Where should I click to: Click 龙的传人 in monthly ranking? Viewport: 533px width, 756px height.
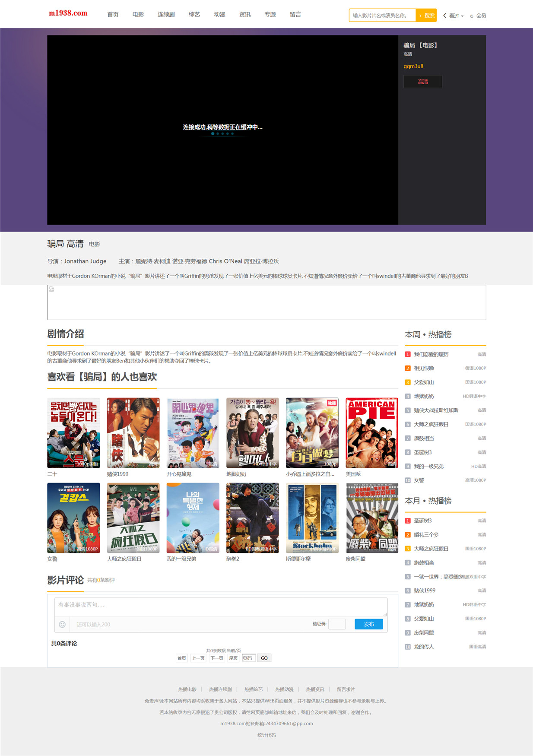click(424, 647)
